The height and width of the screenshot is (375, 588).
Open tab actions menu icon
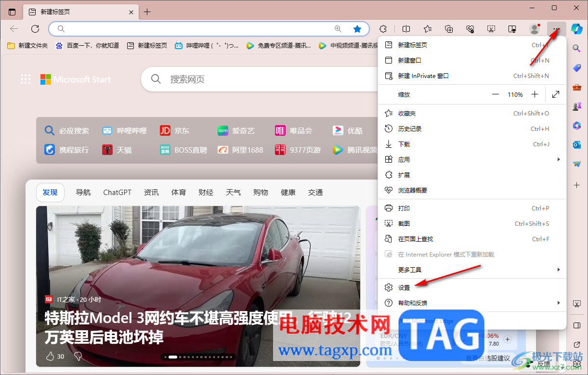[x=12, y=12]
